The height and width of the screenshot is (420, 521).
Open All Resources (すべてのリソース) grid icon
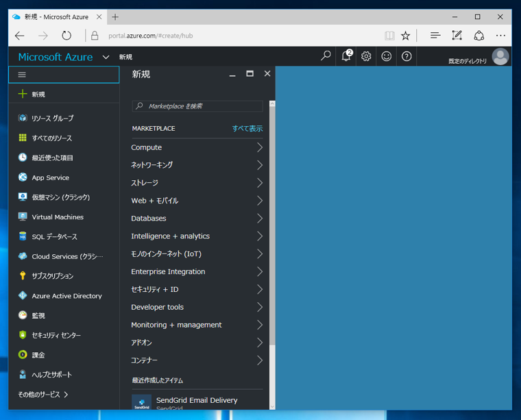pyautogui.click(x=23, y=138)
